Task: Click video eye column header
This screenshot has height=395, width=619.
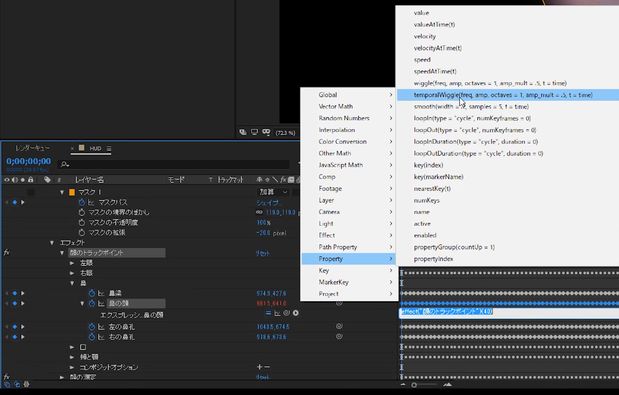Action: [x=7, y=180]
